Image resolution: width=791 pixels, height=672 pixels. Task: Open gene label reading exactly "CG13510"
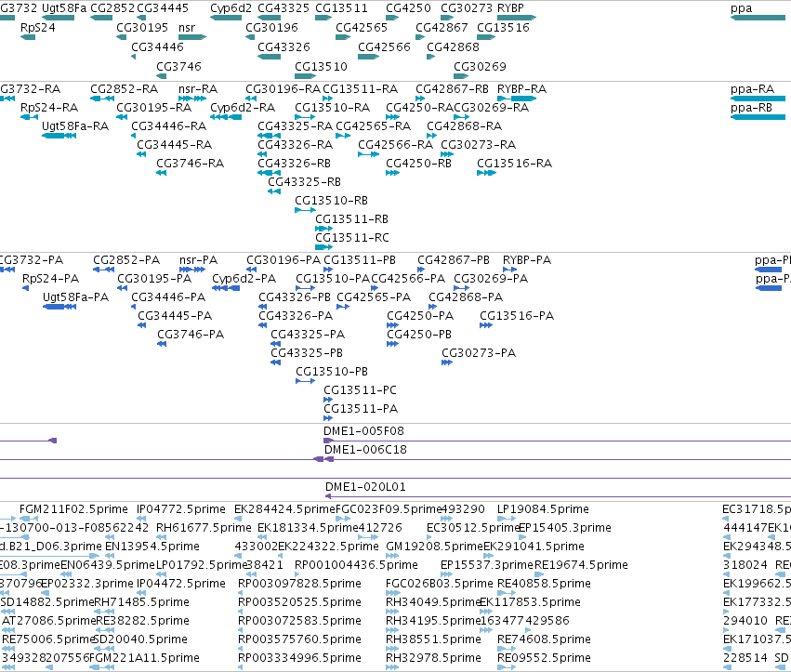point(322,67)
